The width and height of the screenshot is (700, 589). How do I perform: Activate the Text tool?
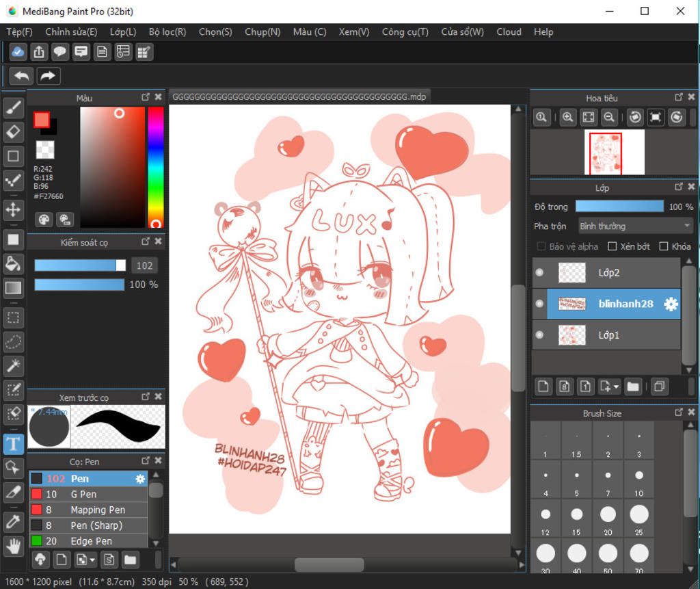tap(14, 444)
